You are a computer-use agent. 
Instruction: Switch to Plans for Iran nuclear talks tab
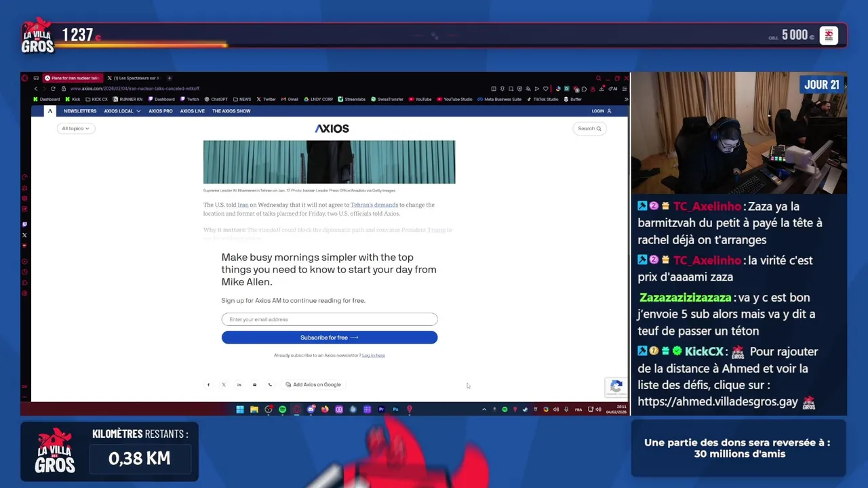(x=74, y=78)
